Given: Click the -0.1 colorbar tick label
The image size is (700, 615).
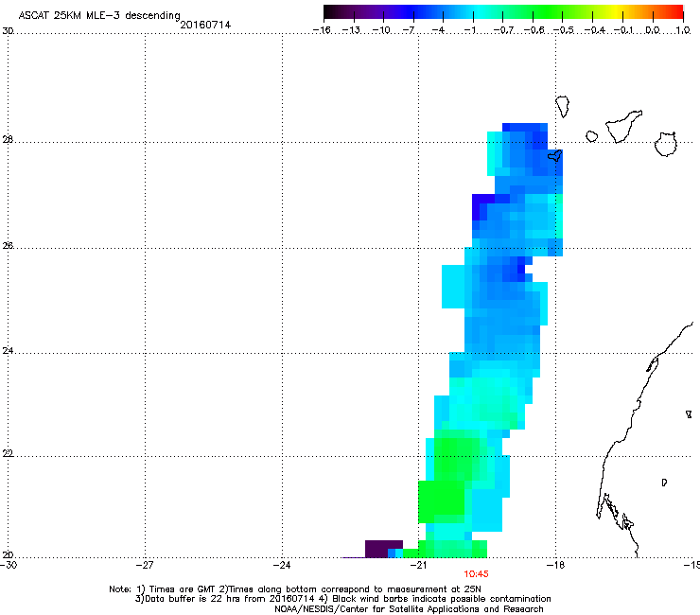Looking at the screenshot, I should pos(623,30).
